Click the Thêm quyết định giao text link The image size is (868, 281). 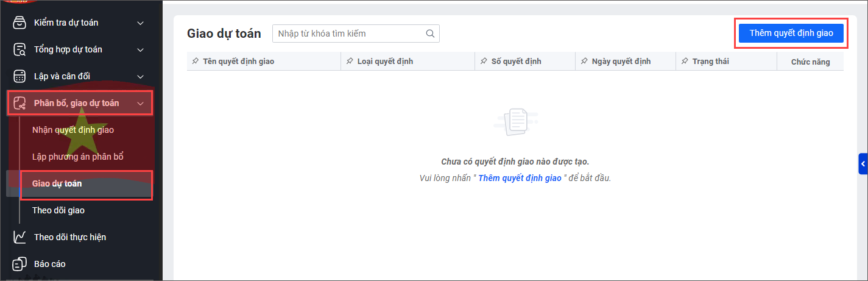[520, 178]
